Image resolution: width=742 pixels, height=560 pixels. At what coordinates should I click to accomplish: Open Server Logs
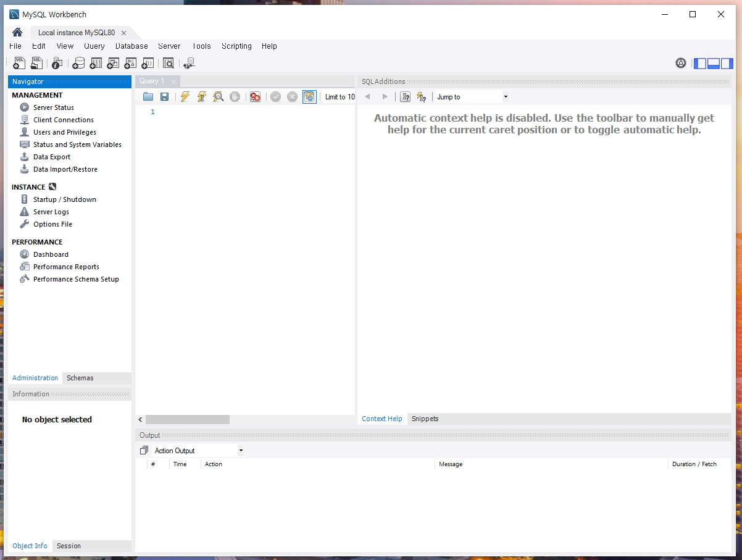(51, 212)
